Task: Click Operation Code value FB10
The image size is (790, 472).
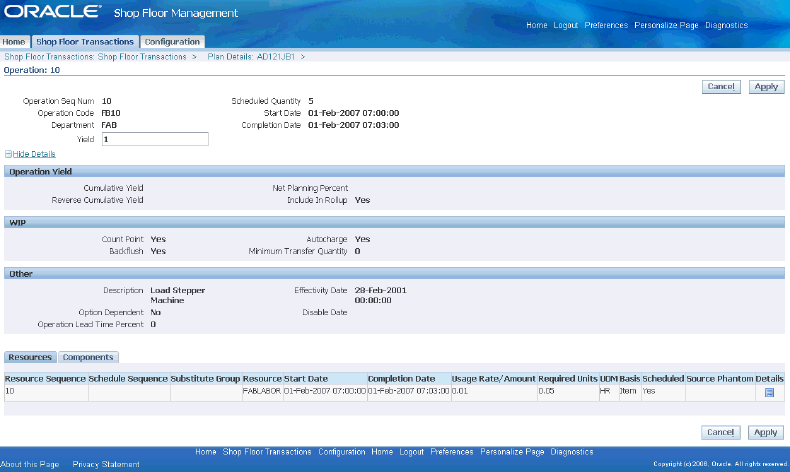Action: coord(111,113)
